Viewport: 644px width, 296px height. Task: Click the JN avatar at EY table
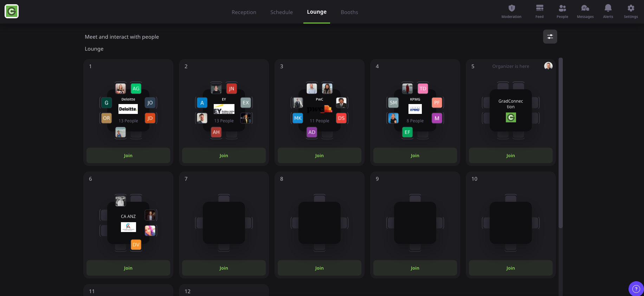tap(232, 89)
